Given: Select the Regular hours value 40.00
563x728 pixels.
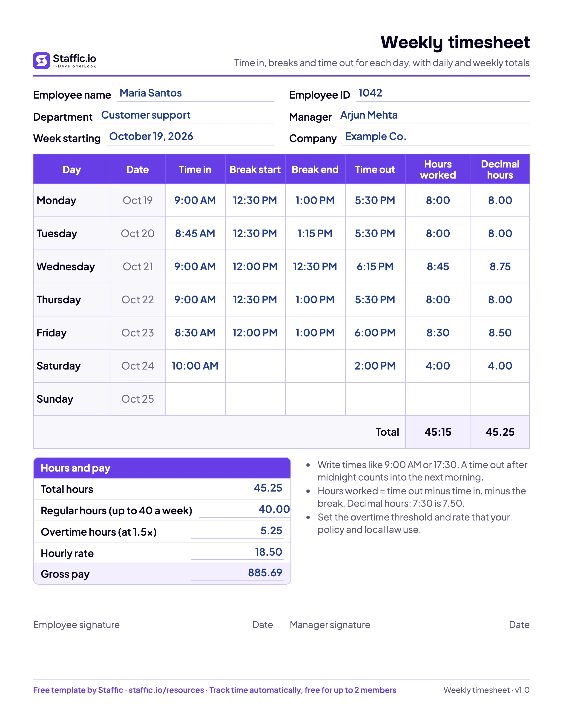Looking at the screenshot, I should tap(274, 509).
